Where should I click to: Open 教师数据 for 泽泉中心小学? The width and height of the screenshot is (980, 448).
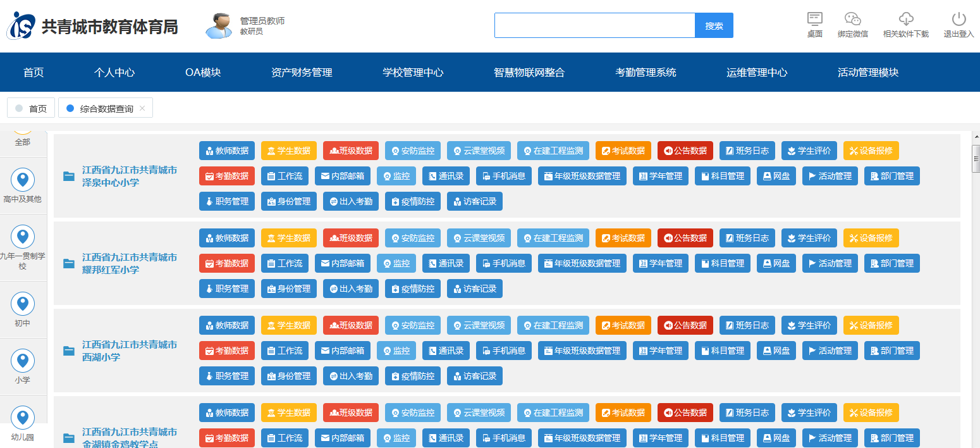click(227, 151)
